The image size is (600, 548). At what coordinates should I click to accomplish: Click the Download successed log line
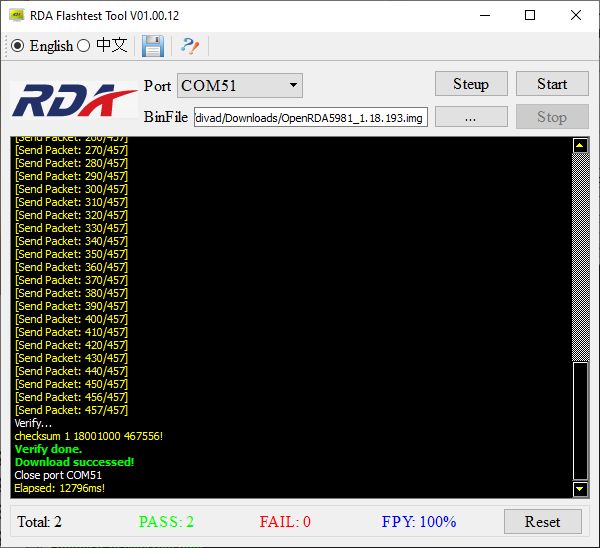(x=75, y=462)
